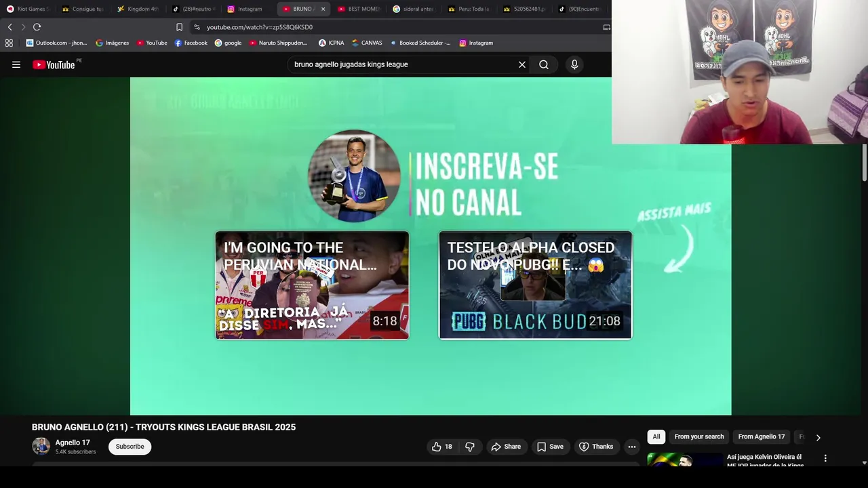Dislike the video with thumbs down
Viewport: 868px width, 488px height.
tap(470, 447)
